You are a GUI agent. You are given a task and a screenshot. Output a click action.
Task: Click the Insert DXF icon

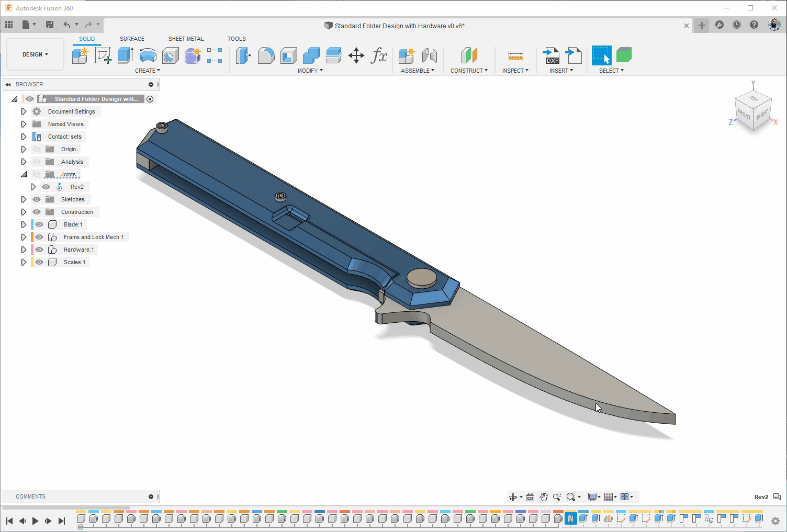pyautogui.click(x=550, y=55)
